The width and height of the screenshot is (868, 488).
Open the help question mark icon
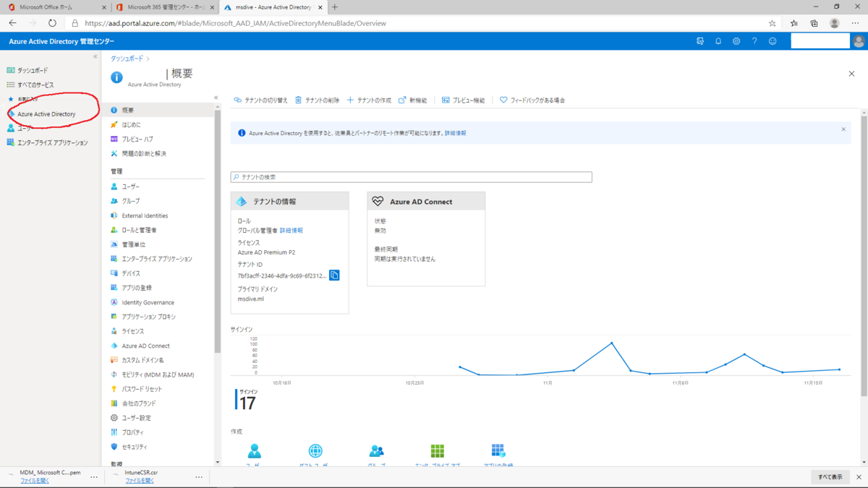point(754,41)
